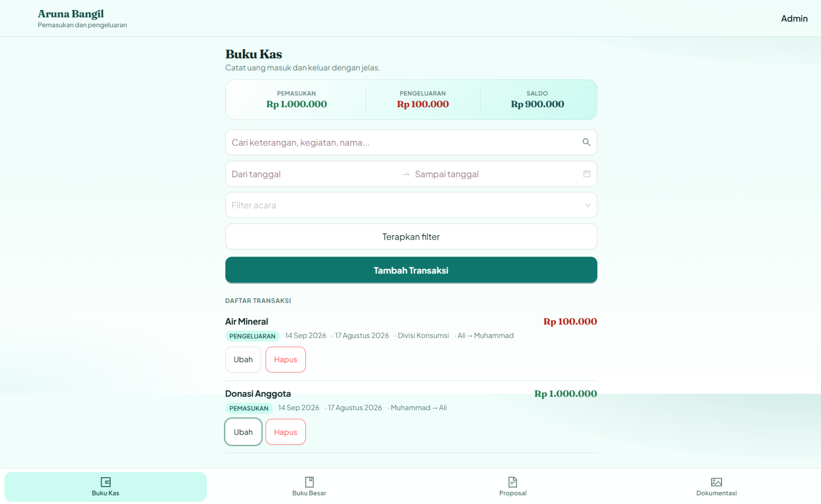Click the Buku Kas wallet icon
The width and height of the screenshot is (821, 504).
pos(105,482)
